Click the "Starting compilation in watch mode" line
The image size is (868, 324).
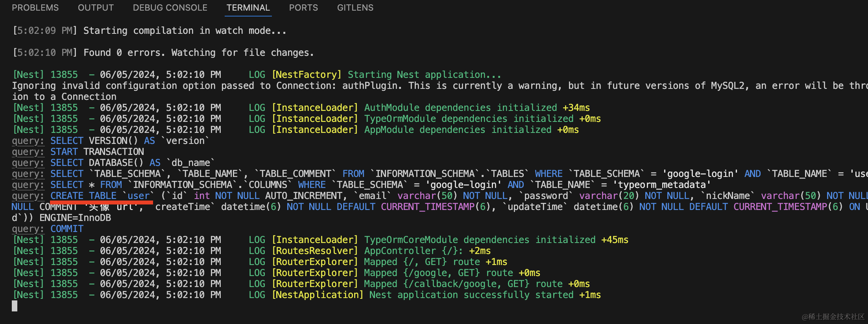[x=185, y=31]
